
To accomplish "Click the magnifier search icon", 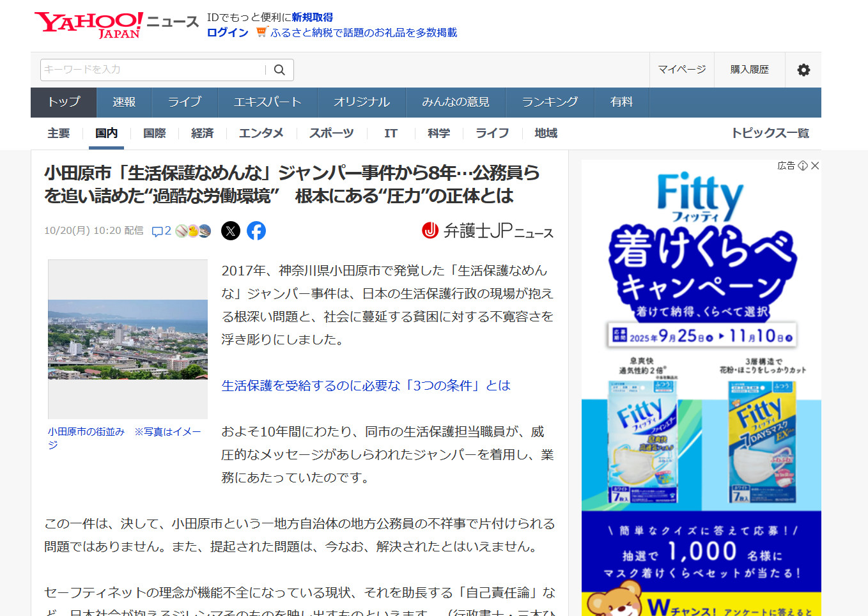I will pos(279,70).
